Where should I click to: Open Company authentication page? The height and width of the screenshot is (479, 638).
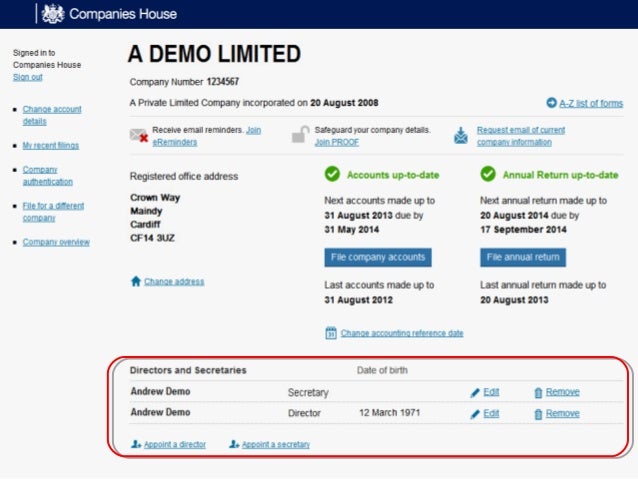click(48, 175)
